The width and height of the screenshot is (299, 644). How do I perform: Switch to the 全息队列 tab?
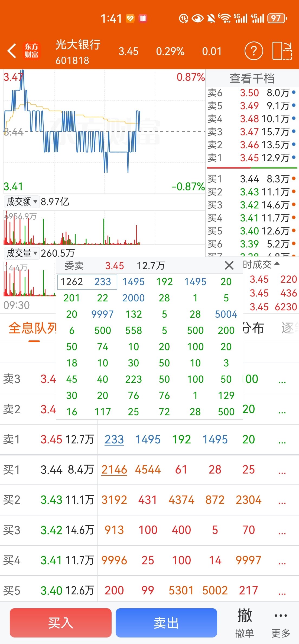32,328
